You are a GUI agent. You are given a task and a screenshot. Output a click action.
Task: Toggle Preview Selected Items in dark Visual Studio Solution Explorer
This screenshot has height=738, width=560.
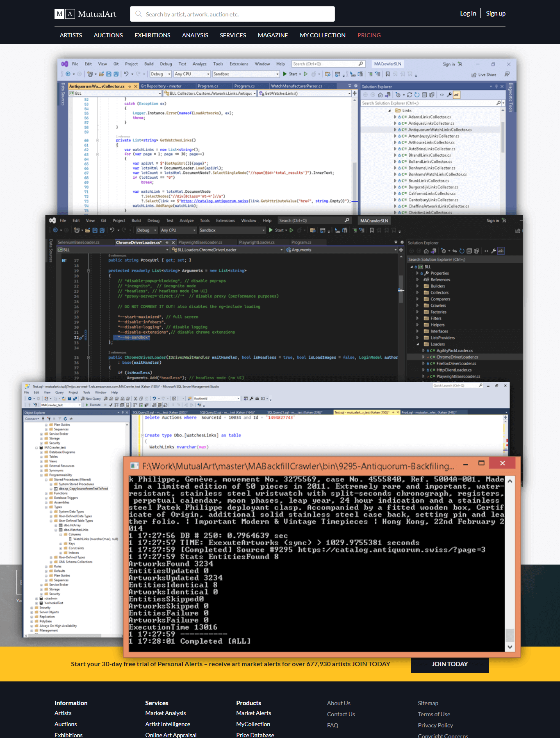pyautogui.click(x=501, y=251)
